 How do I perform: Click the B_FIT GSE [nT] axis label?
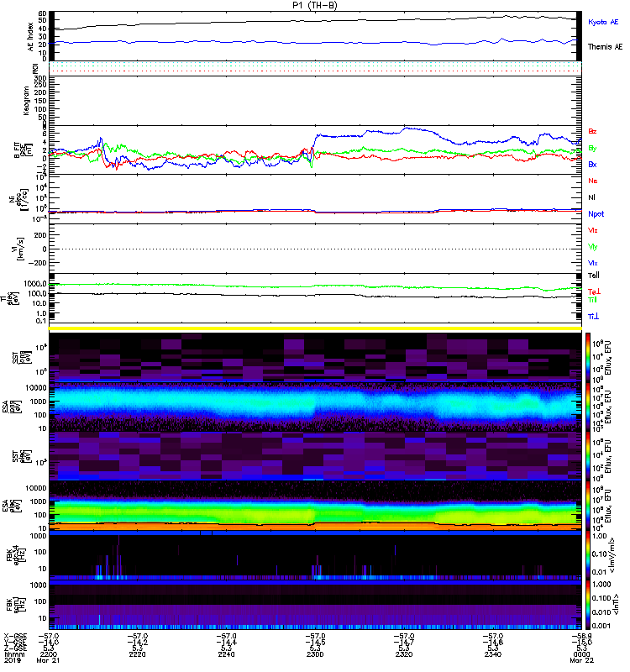(24, 150)
